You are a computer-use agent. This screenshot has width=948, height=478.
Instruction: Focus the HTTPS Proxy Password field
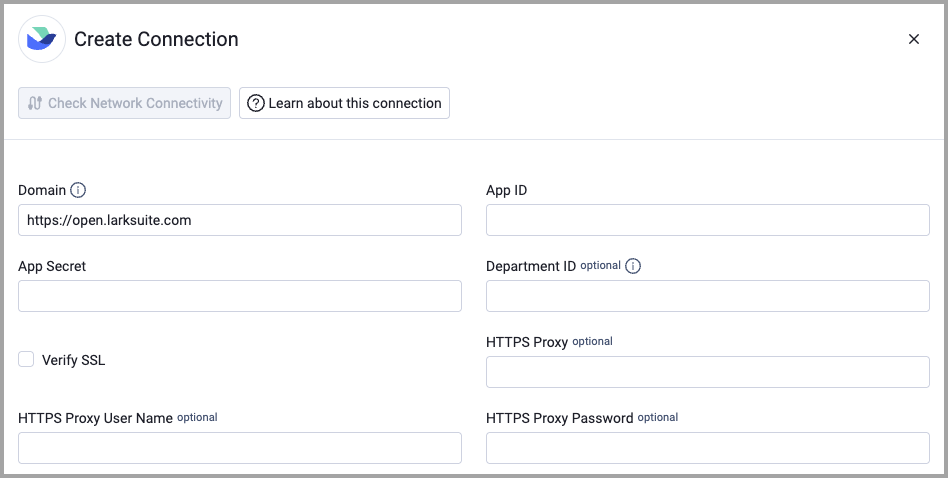707,448
